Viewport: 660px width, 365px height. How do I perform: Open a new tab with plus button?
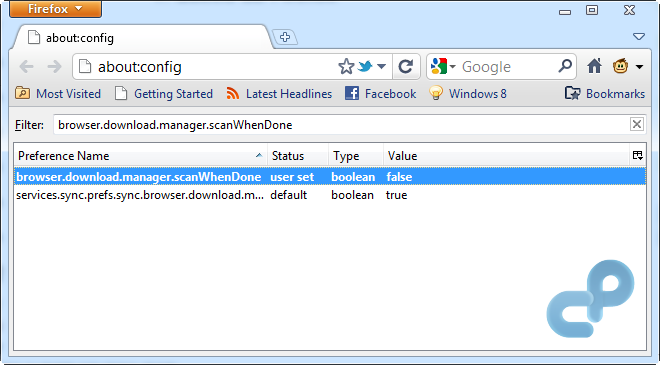coord(285,37)
